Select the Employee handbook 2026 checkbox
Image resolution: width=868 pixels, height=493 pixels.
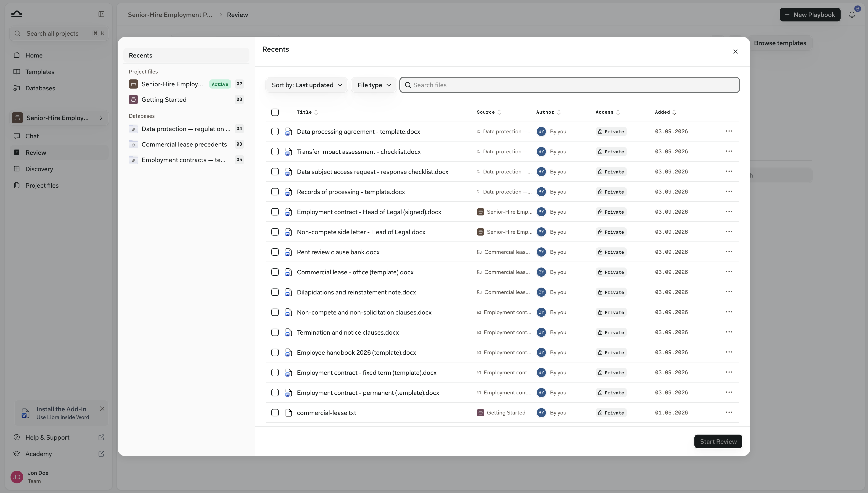pyautogui.click(x=275, y=352)
